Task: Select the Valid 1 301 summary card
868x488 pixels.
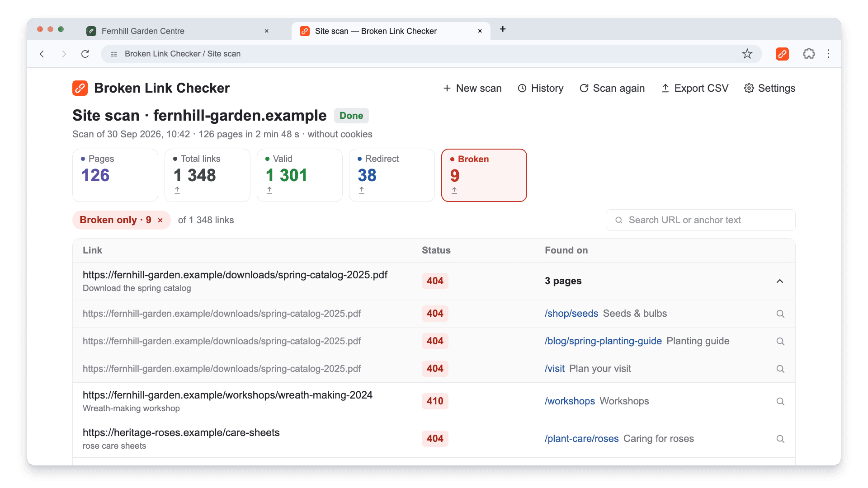Action: (300, 175)
